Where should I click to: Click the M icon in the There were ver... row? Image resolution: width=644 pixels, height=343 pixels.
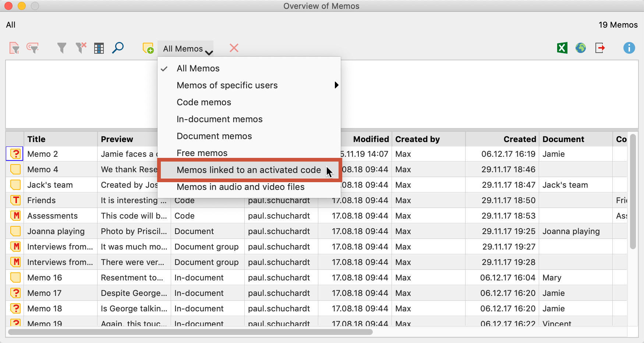15,262
